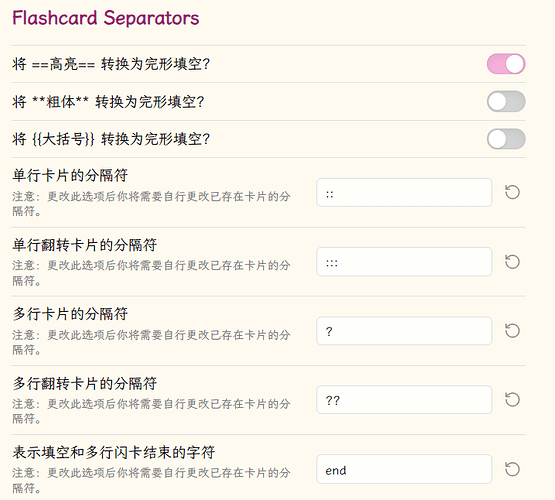
Task: Click the 单行翻转卡片的分隔符 setting label
Action: point(85,245)
